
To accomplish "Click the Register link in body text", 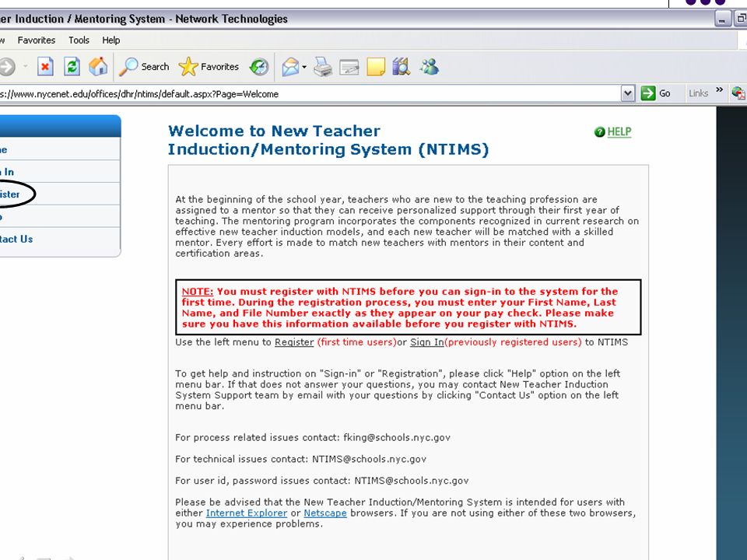I will click(x=294, y=342).
